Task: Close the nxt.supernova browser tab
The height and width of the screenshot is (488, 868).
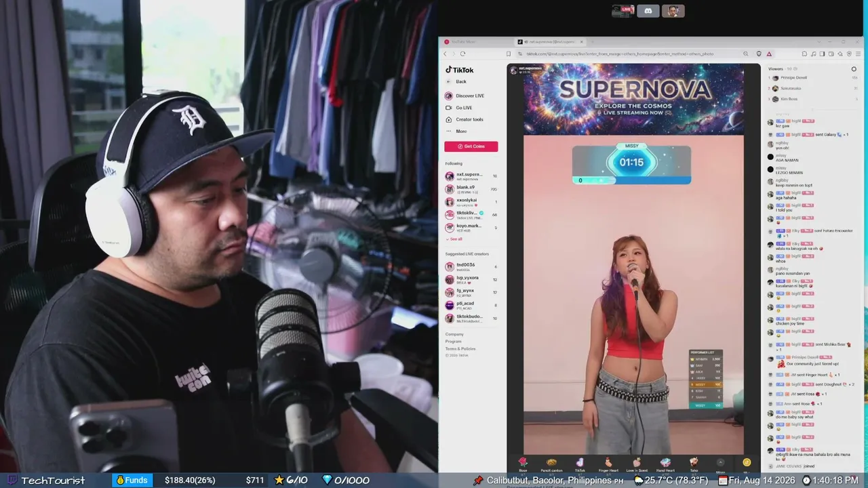Action: 582,42
